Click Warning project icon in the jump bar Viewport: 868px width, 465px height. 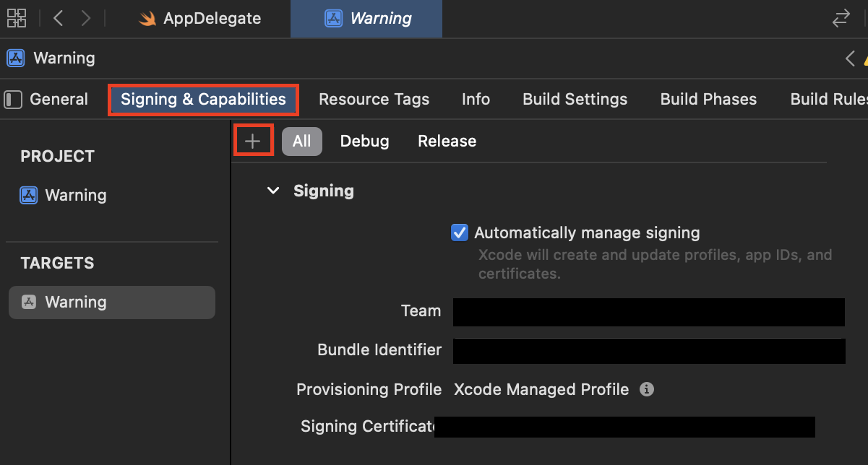pyautogui.click(x=15, y=58)
